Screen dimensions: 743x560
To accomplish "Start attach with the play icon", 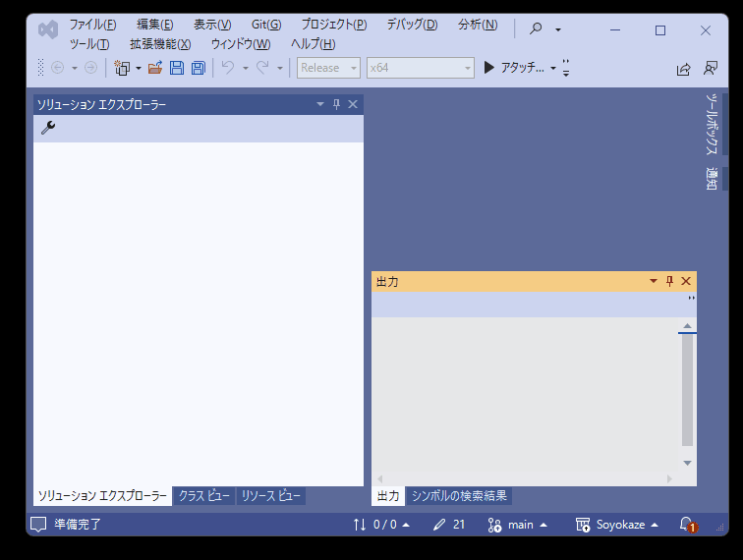I will pyautogui.click(x=489, y=67).
